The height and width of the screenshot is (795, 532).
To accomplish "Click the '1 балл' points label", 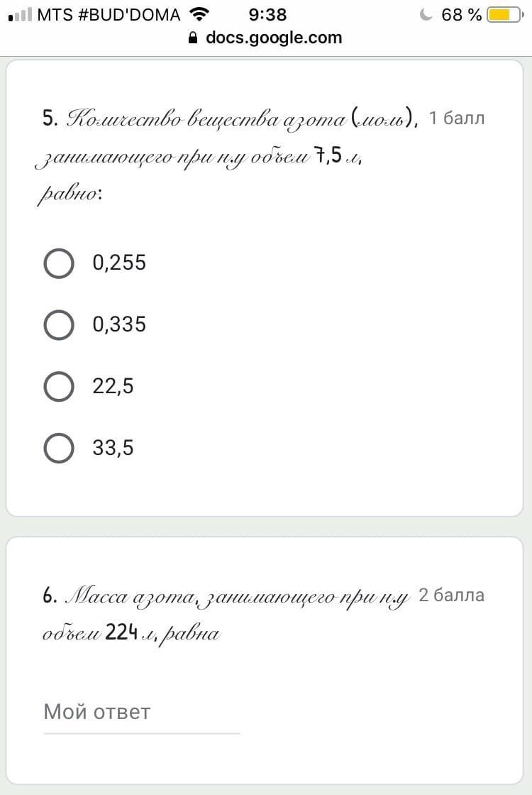I will pyautogui.click(x=457, y=118).
